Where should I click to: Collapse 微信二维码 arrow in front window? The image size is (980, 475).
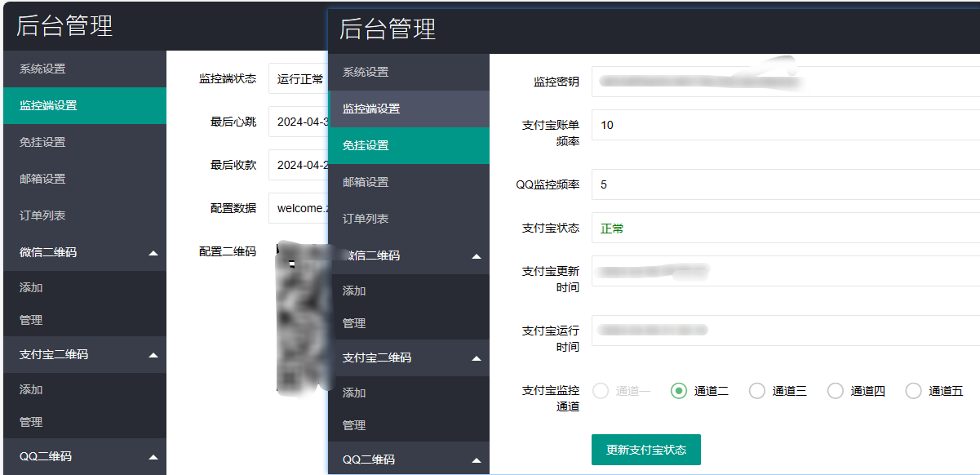[477, 256]
